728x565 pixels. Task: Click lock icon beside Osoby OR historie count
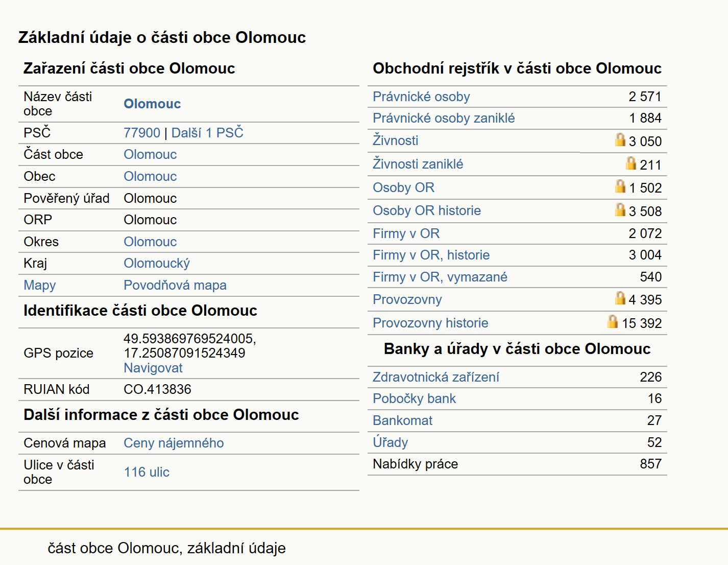point(620,209)
